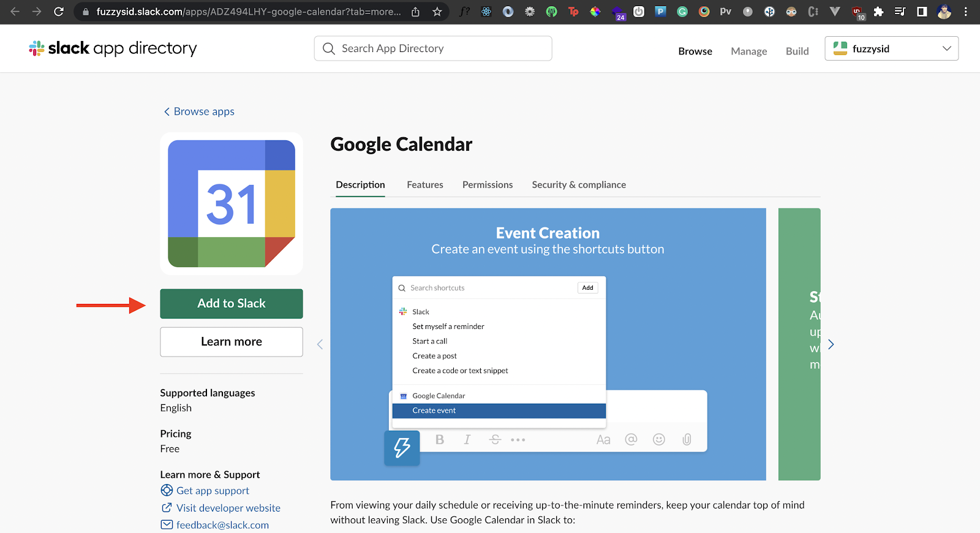Open the 'Pv' extension icon
The image size is (980, 533).
pos(726,12)
